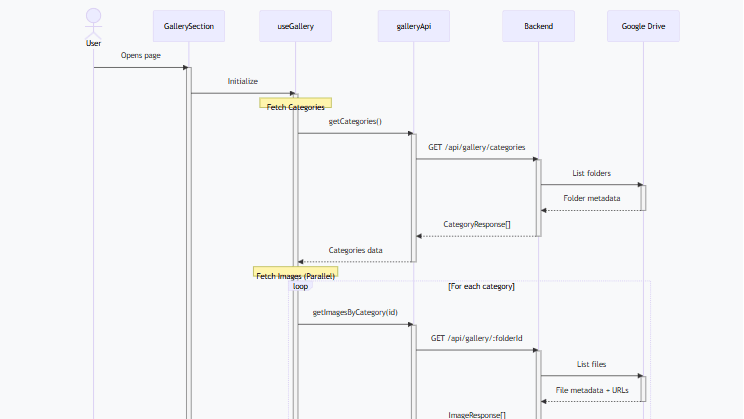Click the Google Drive participant box
The height and width of the screenshot is (419, 744).
643,26
